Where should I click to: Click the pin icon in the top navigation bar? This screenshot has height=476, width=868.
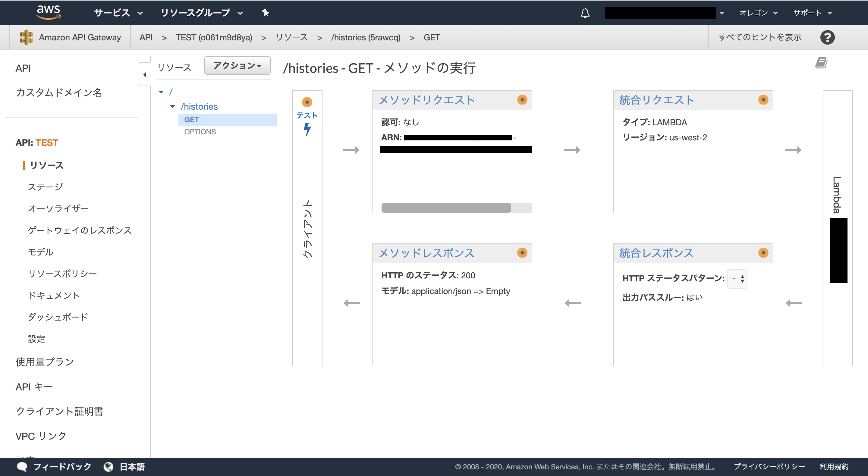[x=266, y=12]
